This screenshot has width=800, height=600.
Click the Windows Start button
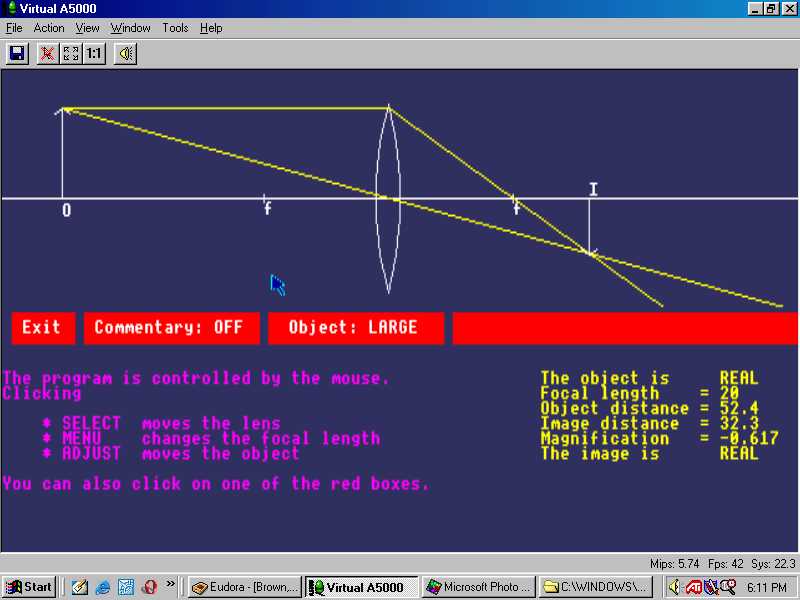point(28,587)
